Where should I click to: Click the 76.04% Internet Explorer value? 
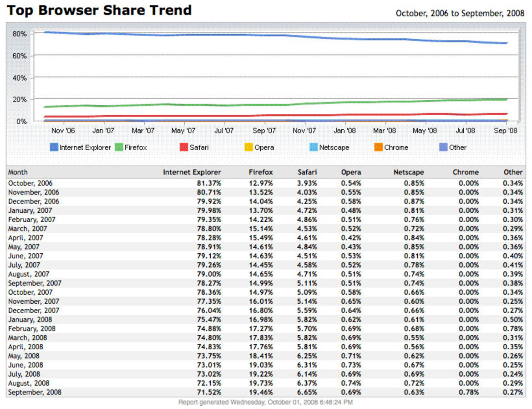coord(209,311)
